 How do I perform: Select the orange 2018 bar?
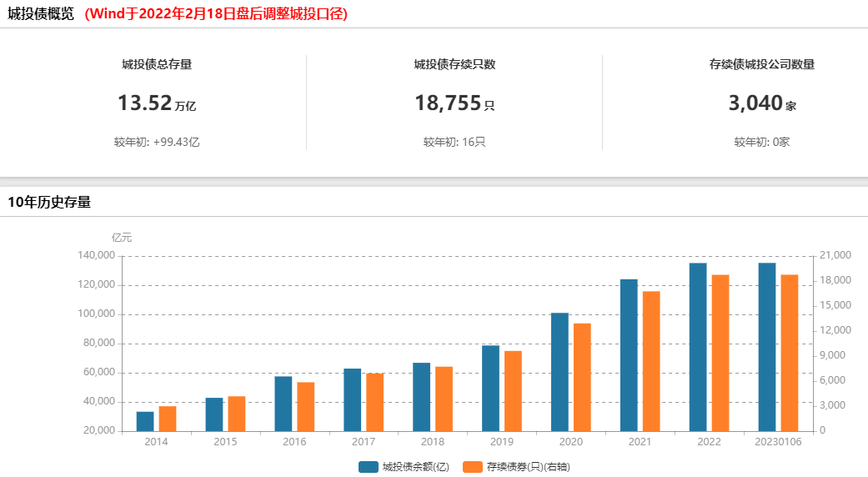click(444, 399)
